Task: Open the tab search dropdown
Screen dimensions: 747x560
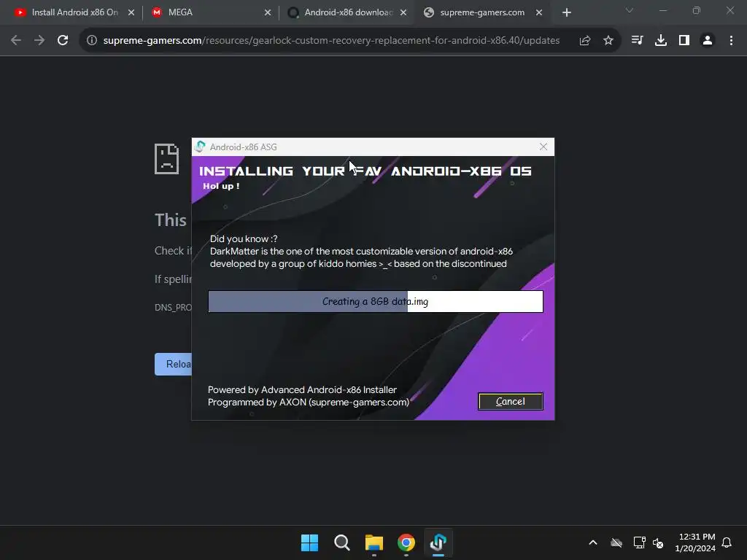Action: 630,10
